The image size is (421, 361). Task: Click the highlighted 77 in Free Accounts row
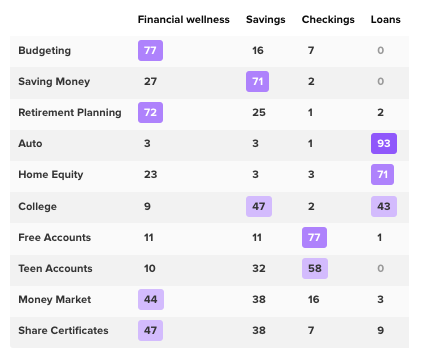pyautogui.click(x=314, y=237)
